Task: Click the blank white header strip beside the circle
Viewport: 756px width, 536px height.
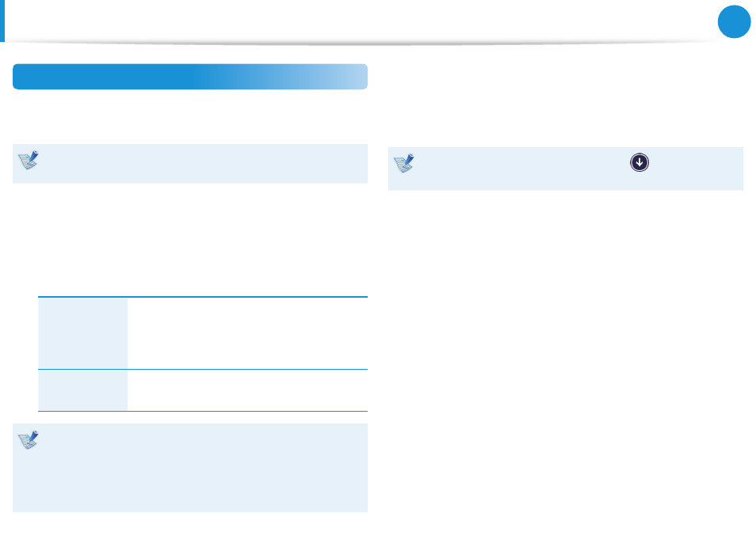Action: pos(361,21)
